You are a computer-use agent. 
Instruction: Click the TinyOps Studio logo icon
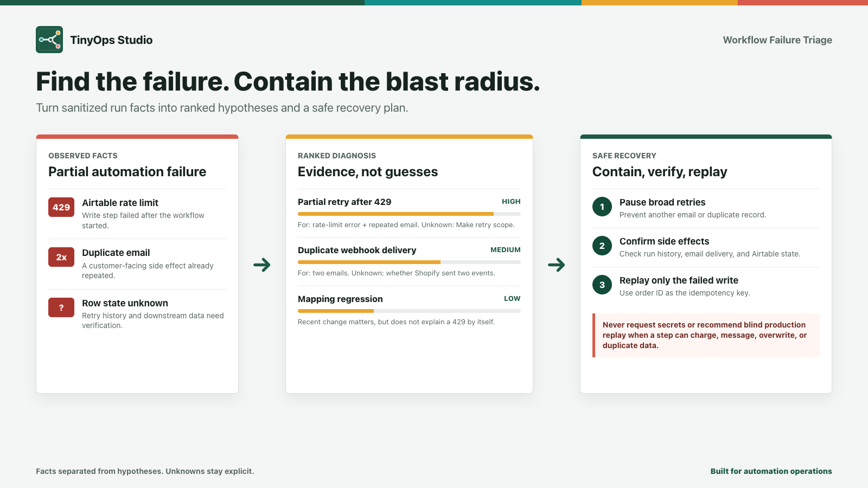(49, 40)
